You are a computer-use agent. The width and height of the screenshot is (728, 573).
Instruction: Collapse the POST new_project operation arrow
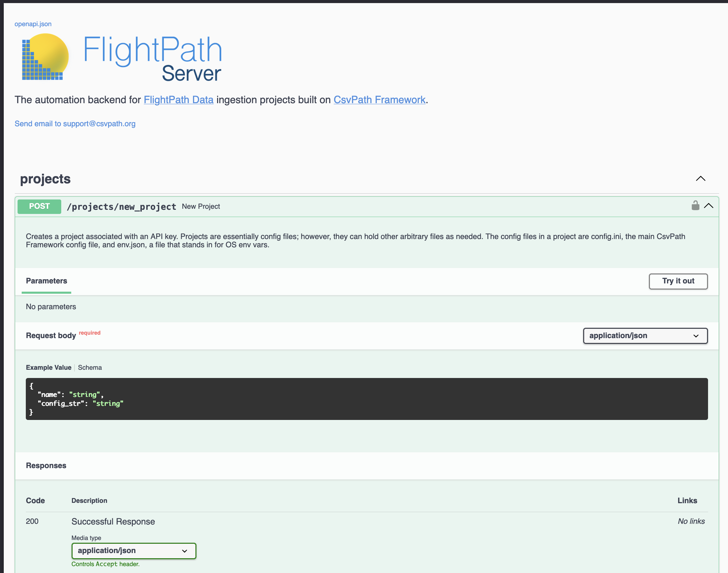click(x=709, y=206)
